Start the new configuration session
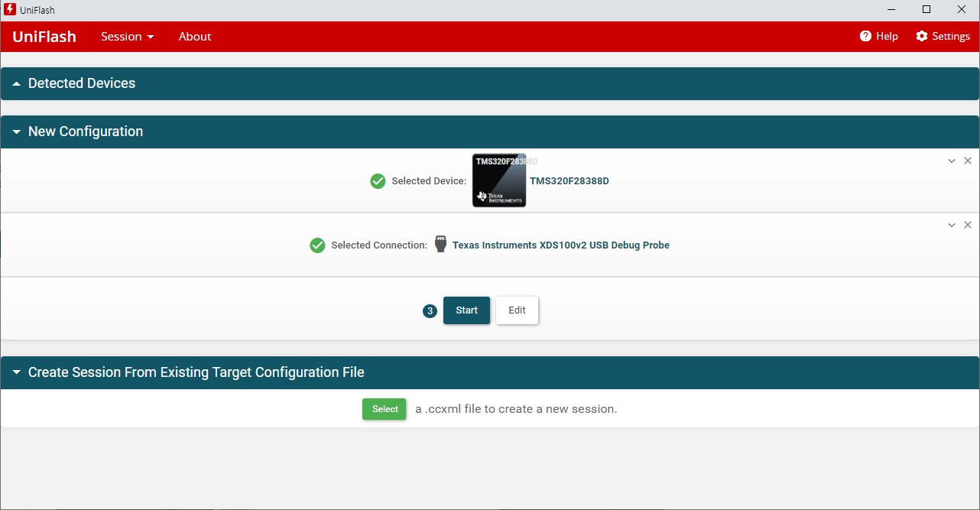Image resolution: width=980 pixels, height=510 pixels. click(466, 310)
